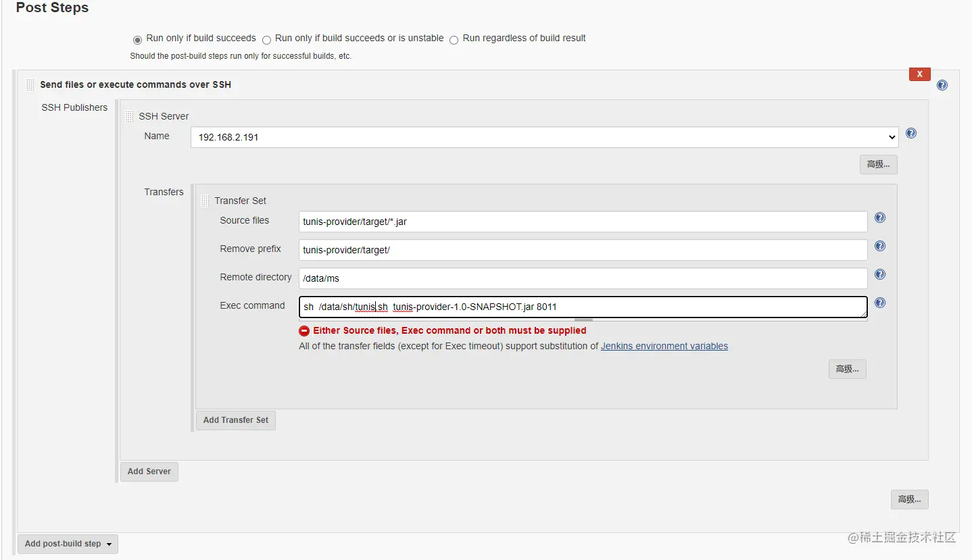Screen dimensions: 972x560
Task: Select Run only if build succeeds
Action: pos(138,39)
